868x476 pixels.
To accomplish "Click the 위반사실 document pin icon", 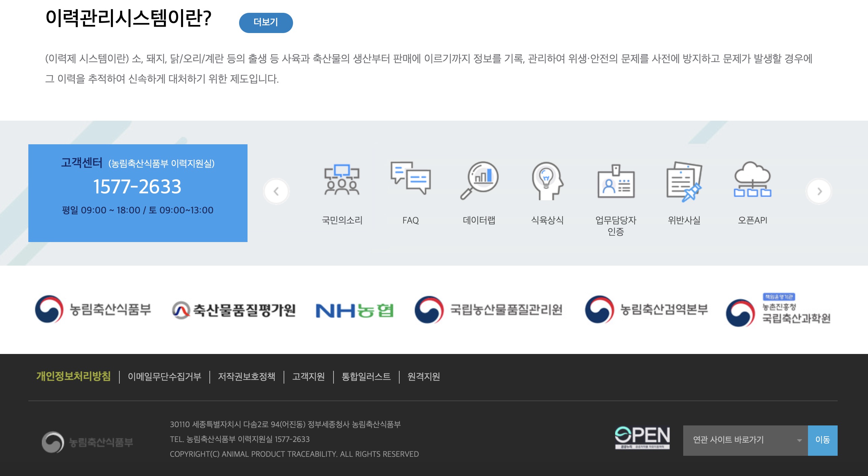I will coord(684,181).
